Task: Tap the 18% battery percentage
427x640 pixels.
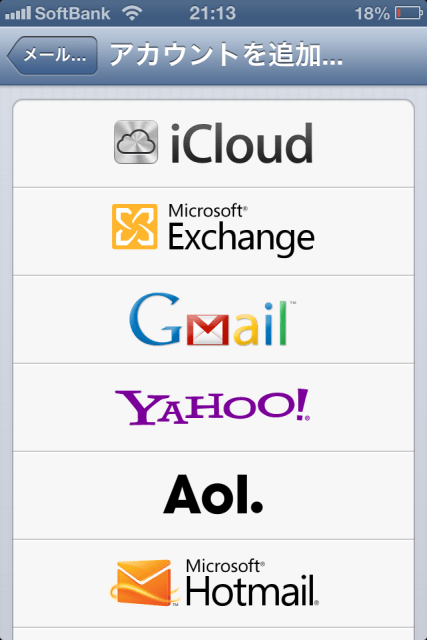Action: point(372,13)
